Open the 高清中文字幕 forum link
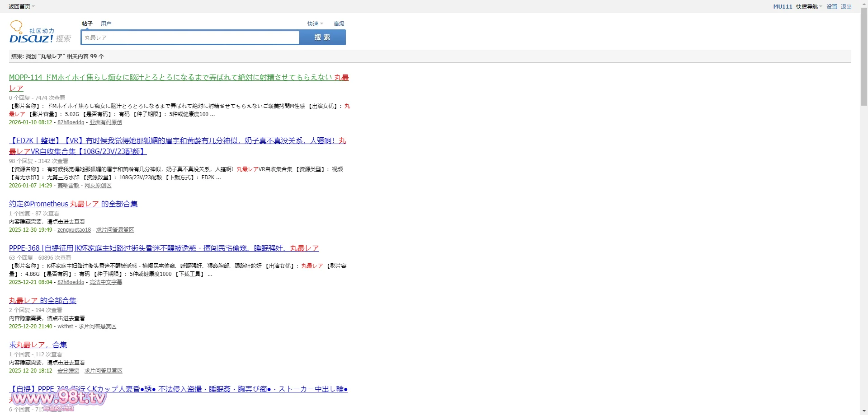The image size is (868, 415). tap(105, 282)
